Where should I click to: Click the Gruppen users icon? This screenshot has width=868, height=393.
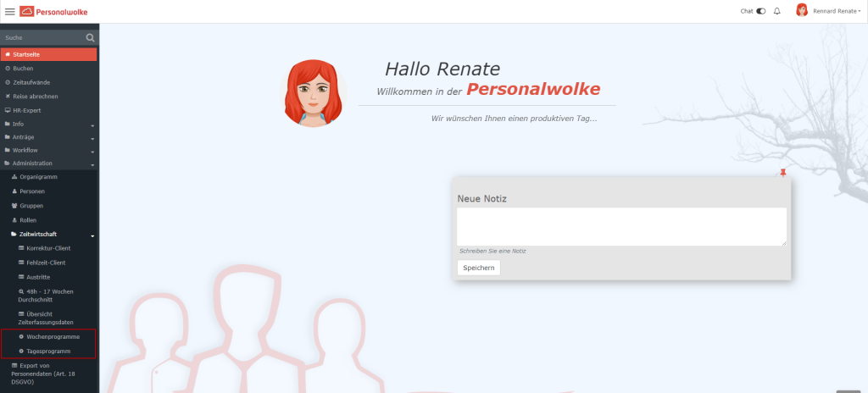coord(14,205)
